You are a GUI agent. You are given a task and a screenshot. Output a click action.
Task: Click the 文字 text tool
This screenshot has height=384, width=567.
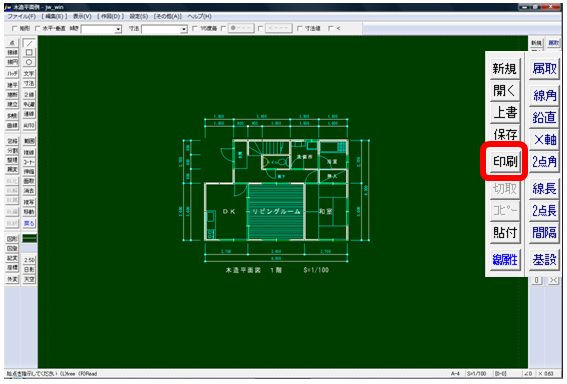coord(29,73)
